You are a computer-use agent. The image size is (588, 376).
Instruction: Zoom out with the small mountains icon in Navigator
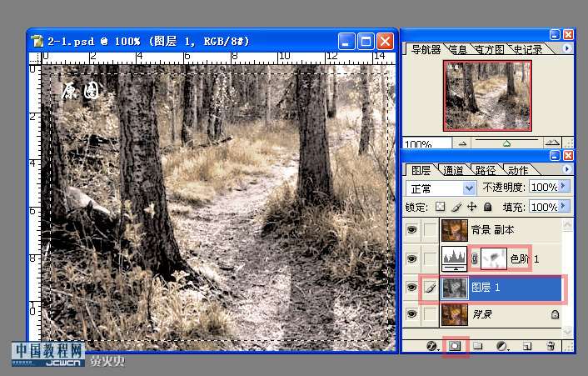click(463, 143)
